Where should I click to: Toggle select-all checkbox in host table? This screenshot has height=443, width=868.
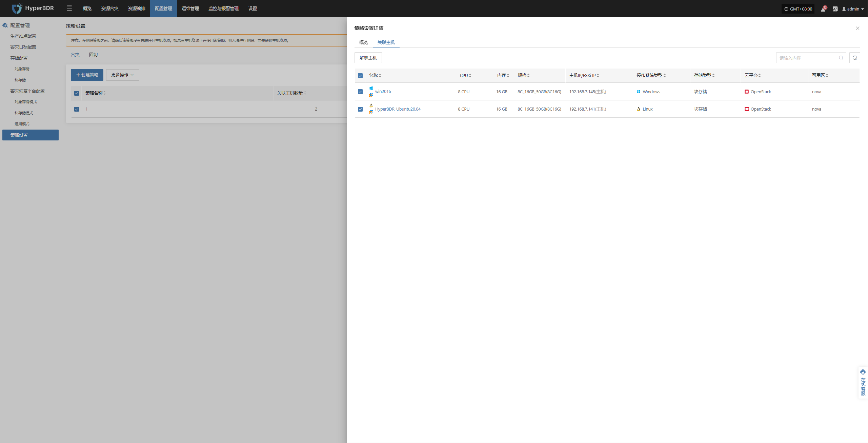(x=360, y=76)
